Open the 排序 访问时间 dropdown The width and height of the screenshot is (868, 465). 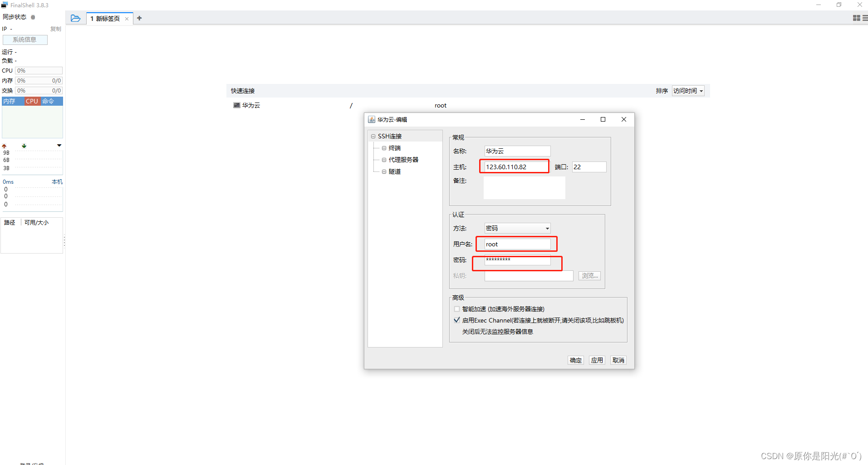[688, 91]
